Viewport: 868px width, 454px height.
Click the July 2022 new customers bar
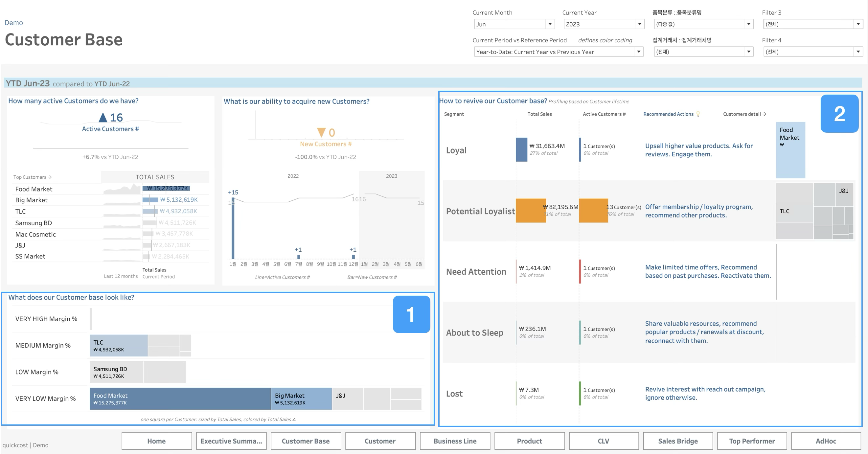tap(299, 257)
